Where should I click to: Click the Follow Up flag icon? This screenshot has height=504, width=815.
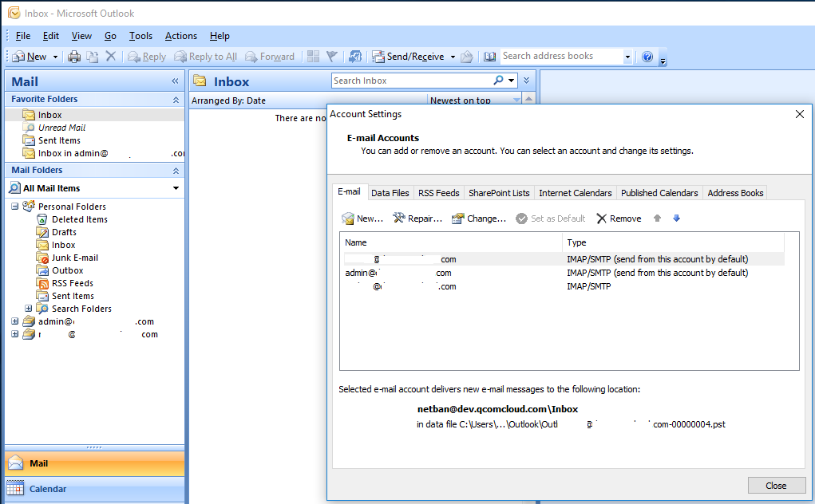[331, 56]
